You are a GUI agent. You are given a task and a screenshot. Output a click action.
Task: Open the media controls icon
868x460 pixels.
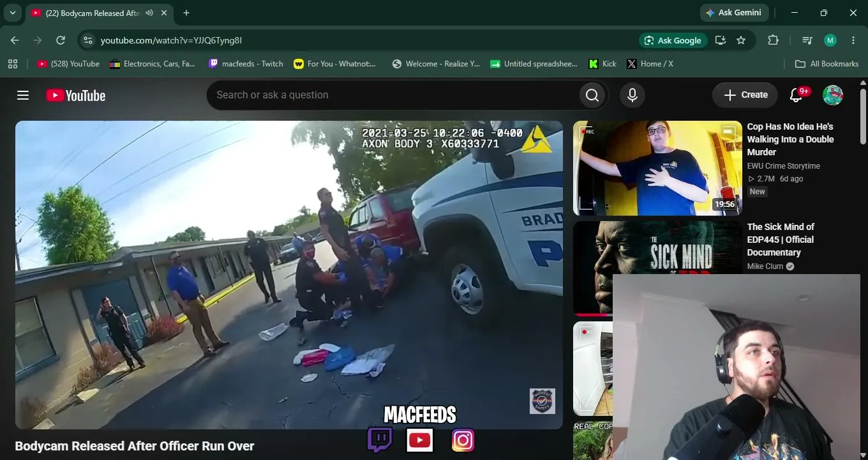point(807,40)
